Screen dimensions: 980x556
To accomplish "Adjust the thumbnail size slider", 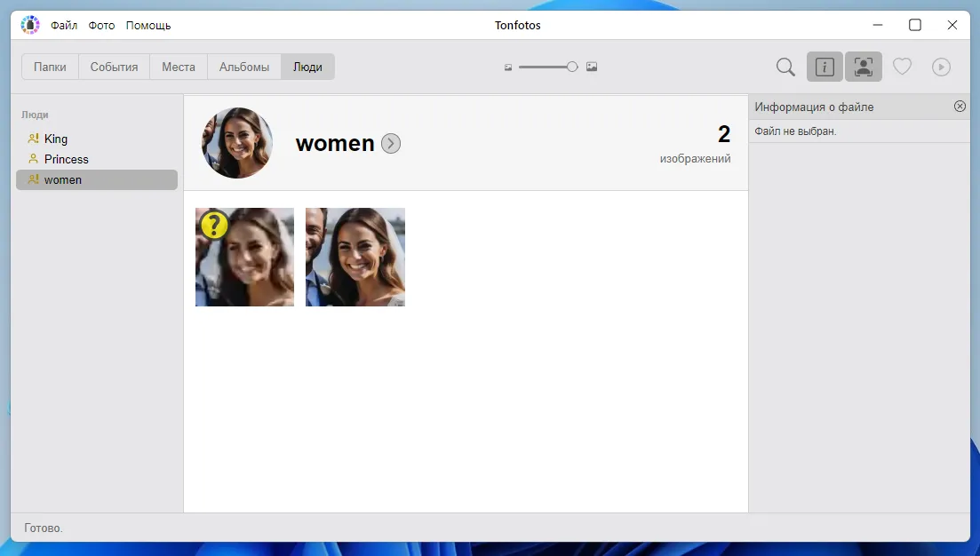I will (x=571, y=67).
